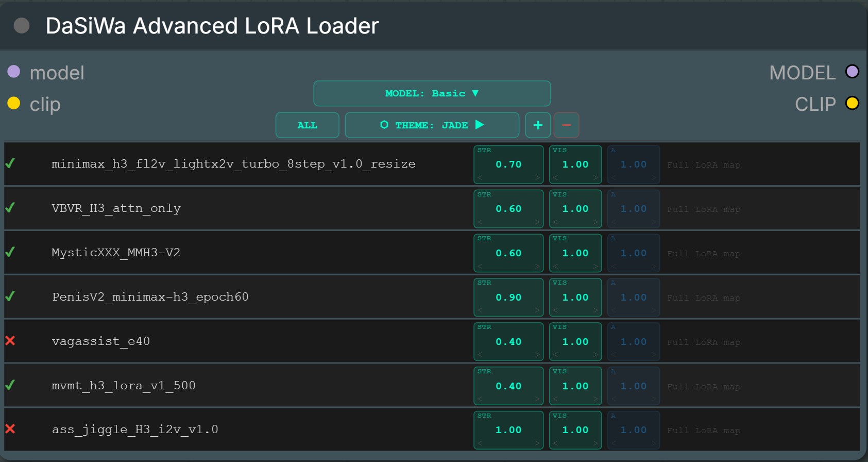Increase STR with right arrow for VBVR_H3_attn_only
The image size is (868, 462).
point(537,222)
